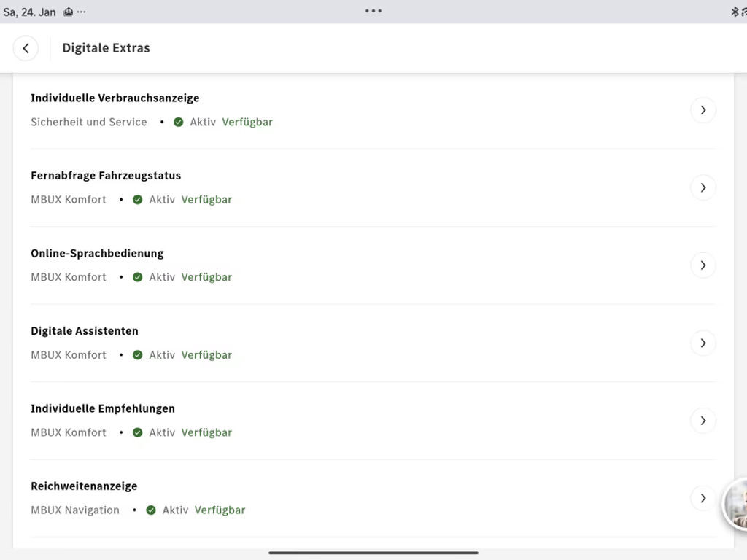Click green Aktiv checkmark for Fernabfrage Fahrzeugstatus
This screenshot has height=560, width=747.
click(x=138, y=200)
